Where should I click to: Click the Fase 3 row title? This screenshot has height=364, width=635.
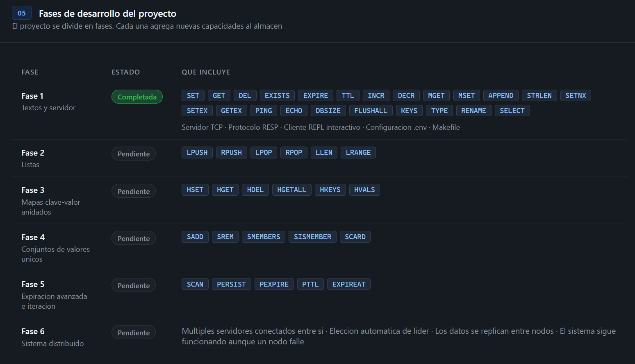(33, 190)
